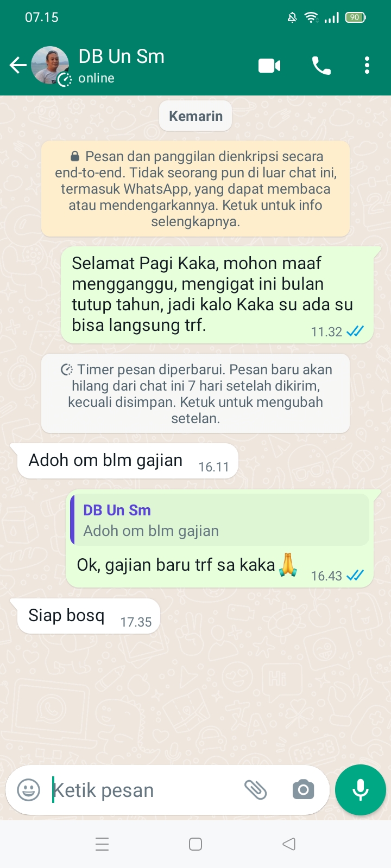This screenshot has height=868, width=391.
Task: Open DB Un Sm profile photo
Action: pos(51,66)
